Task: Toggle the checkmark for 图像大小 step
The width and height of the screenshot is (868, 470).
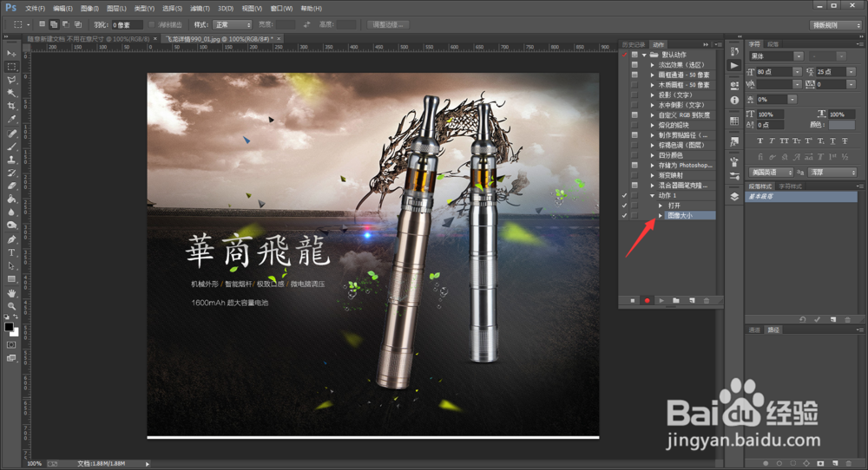Action: (624, 215)
